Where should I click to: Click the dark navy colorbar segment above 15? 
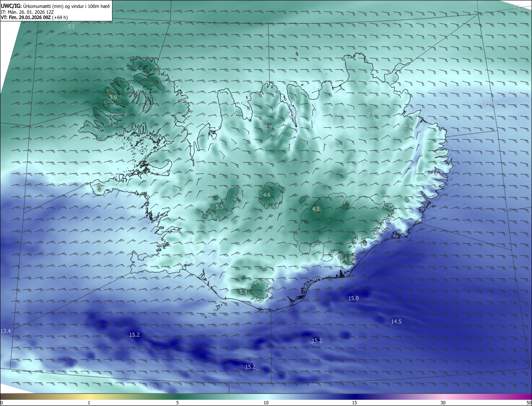tap(355, 397)
